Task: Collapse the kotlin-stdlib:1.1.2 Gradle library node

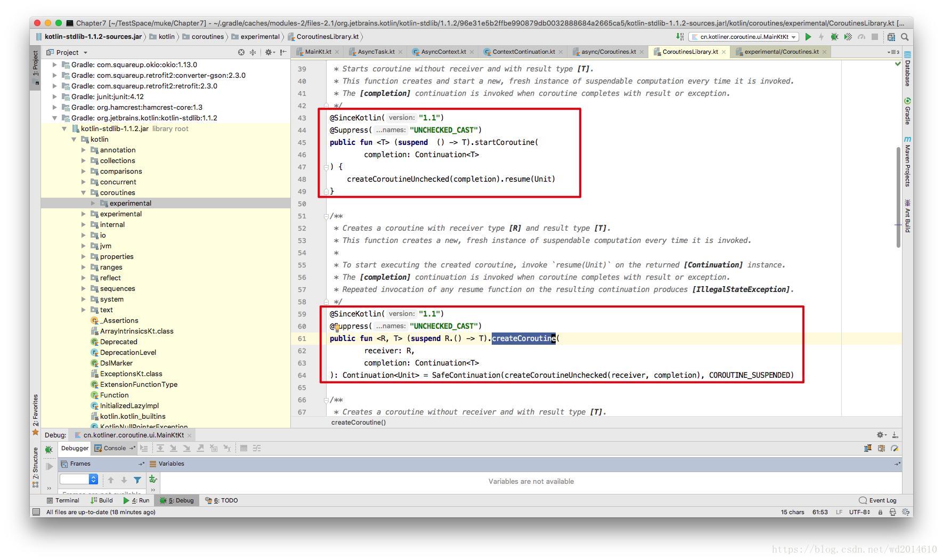Action: [55, 118]
